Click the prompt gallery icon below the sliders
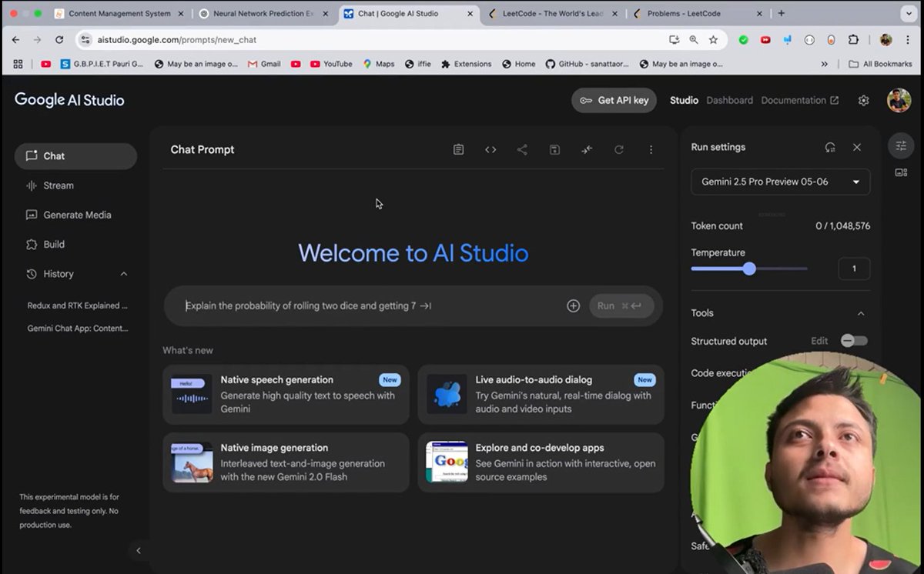The image size is (924, 574). coord(901,172)
